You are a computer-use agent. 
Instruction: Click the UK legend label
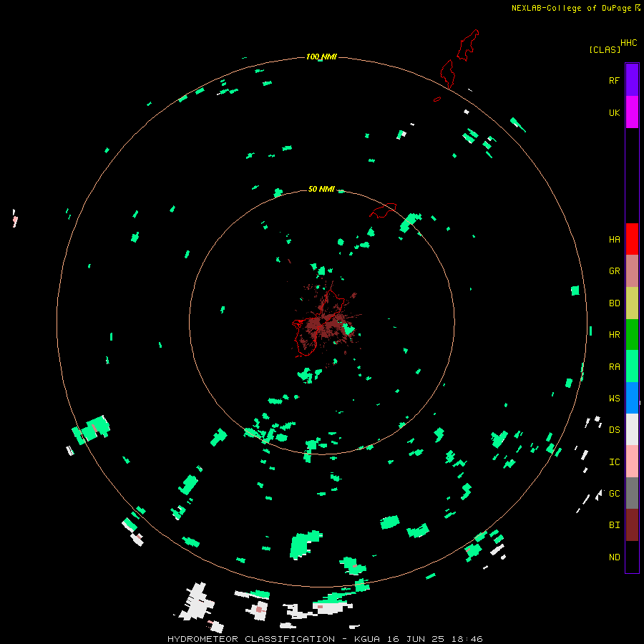click(x=614, y=112)
